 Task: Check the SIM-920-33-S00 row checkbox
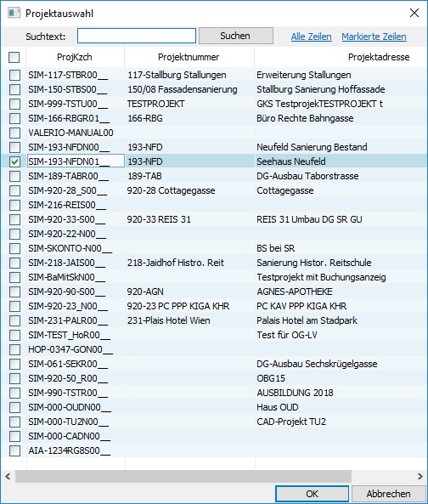(14, 219)
